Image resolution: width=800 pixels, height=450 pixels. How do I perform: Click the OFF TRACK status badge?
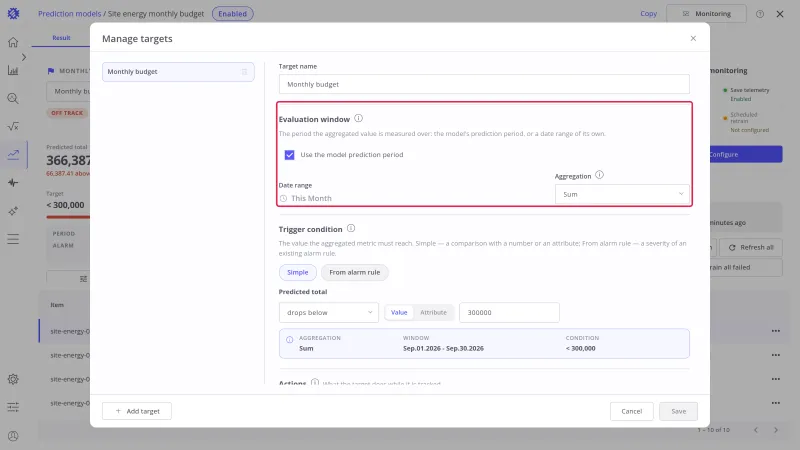(x=67, y=113)
